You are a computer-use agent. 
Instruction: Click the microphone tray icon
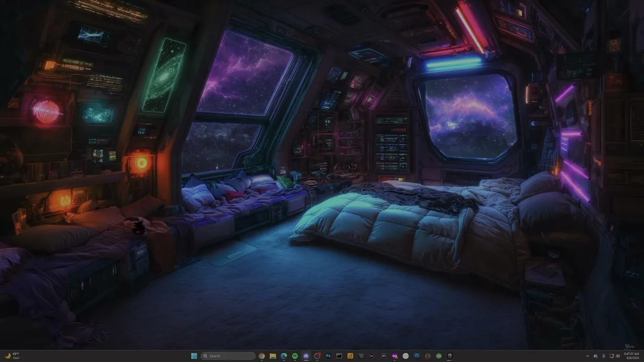coord(603,356)
